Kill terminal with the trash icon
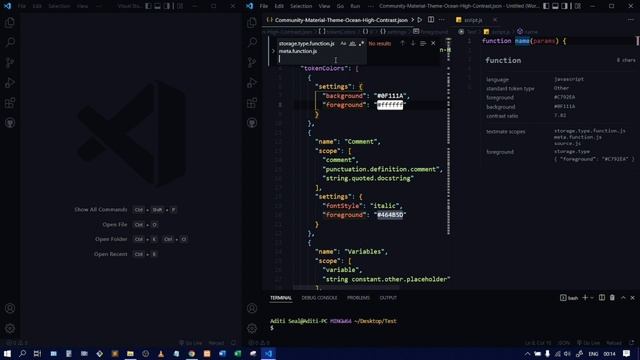This screenshot has height=360, width=640. pos(612,298)
